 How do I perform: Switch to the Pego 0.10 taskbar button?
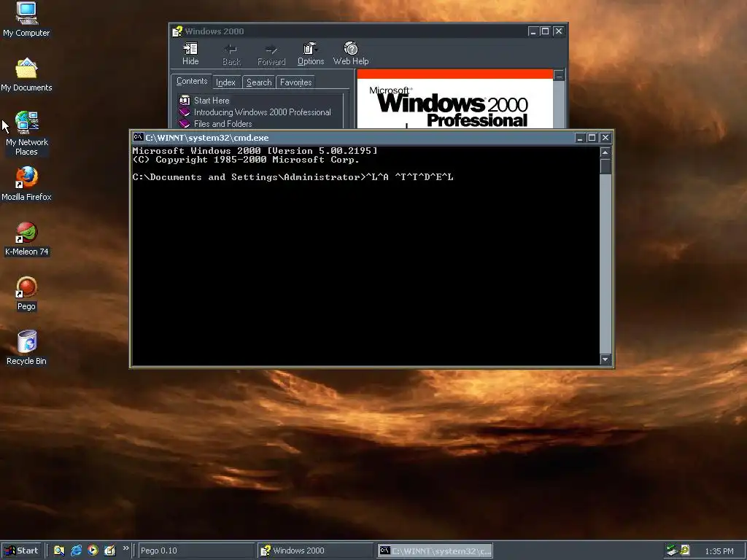196,551
